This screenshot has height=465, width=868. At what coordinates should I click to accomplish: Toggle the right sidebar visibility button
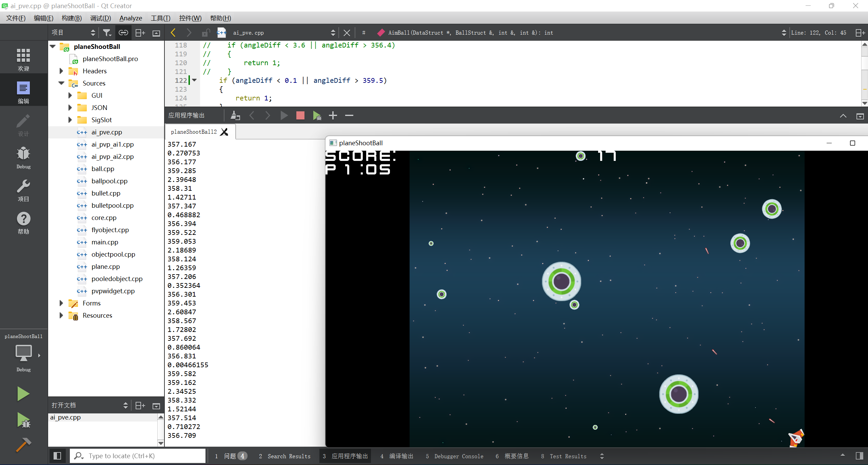[x=860, y=456]
